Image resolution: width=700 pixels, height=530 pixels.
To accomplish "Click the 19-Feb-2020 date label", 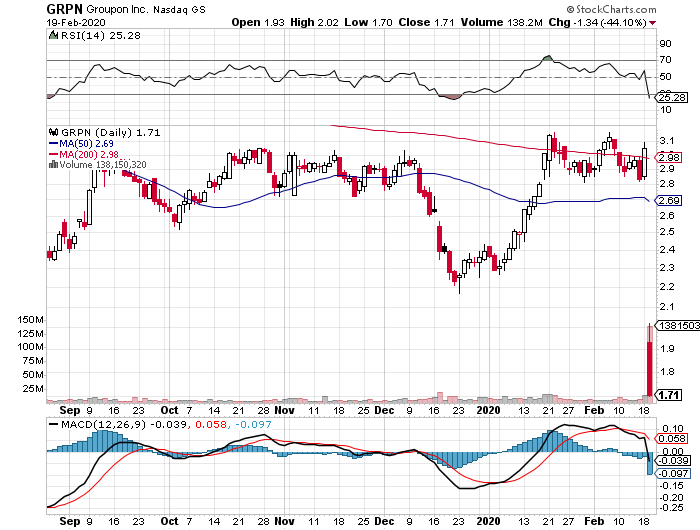I will [x=76, y=22].
